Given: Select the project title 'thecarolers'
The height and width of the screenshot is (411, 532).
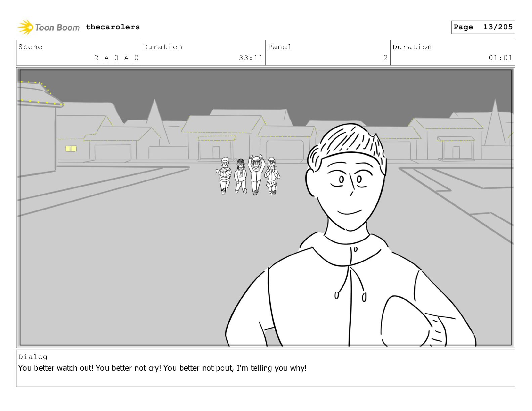Looking at the screenshot, I should [x=113, y=27].
